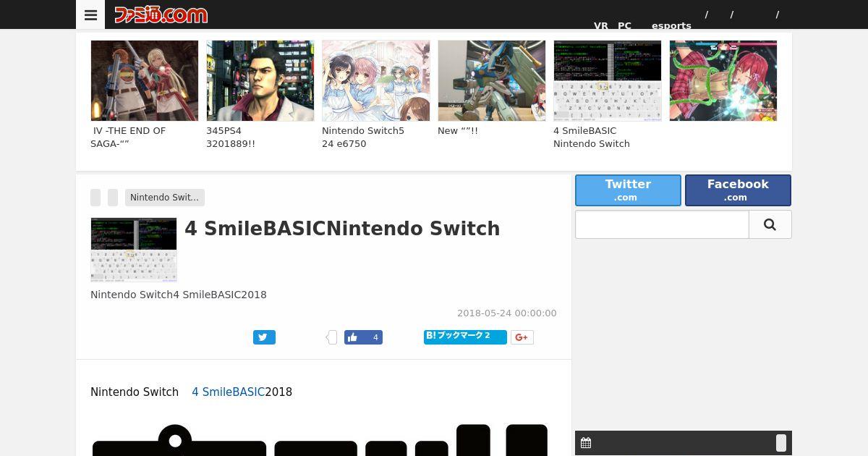Open the robot mecha thumbnail

(491, 80)
